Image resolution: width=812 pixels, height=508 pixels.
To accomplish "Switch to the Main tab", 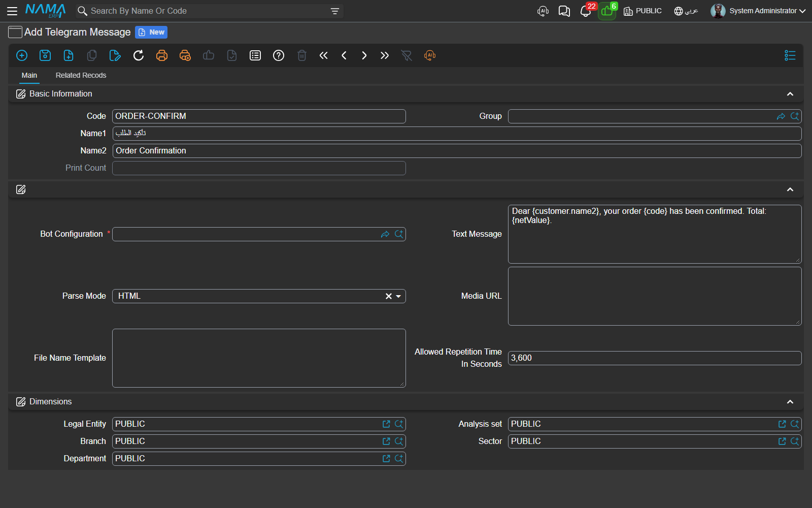I will [x=29, y=75].
